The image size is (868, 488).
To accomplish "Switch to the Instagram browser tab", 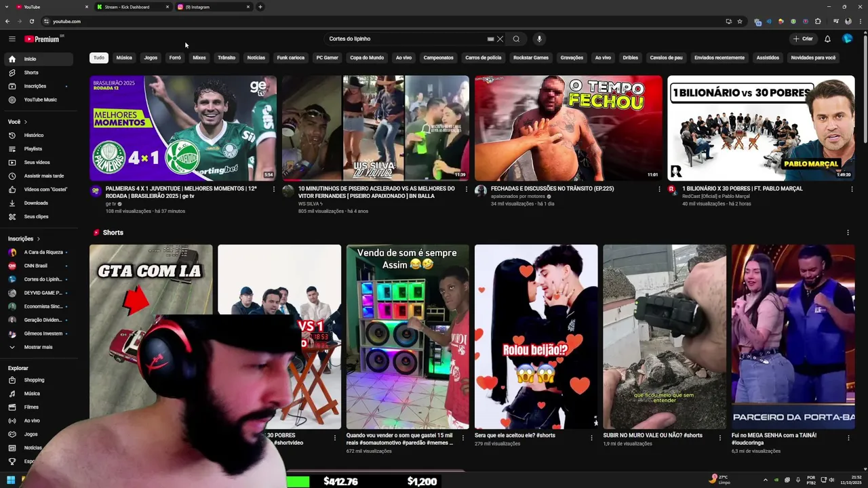I will [214, 7].
